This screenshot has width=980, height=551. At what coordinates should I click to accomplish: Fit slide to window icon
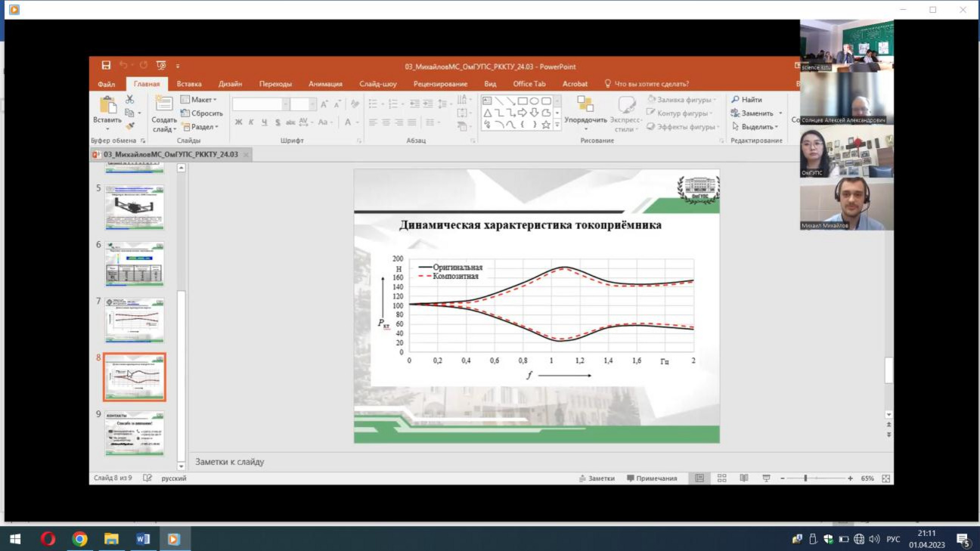886,478
